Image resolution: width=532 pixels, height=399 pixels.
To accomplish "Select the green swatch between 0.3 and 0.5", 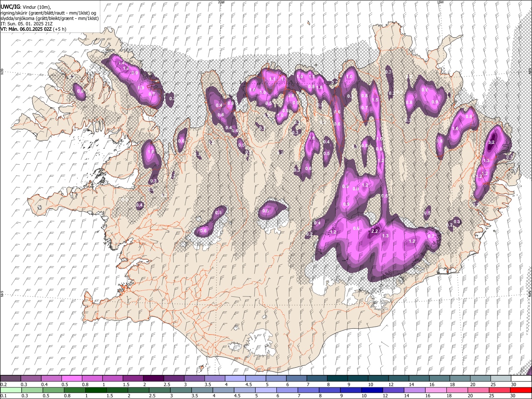I will click(31, 390).
